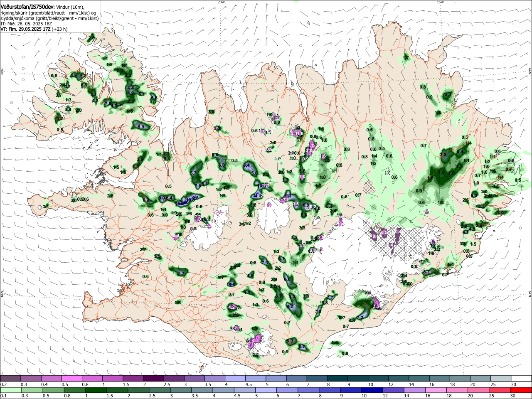
Task: Click the '(+23 h)' forecast offset text
Action: coord(60,29)
